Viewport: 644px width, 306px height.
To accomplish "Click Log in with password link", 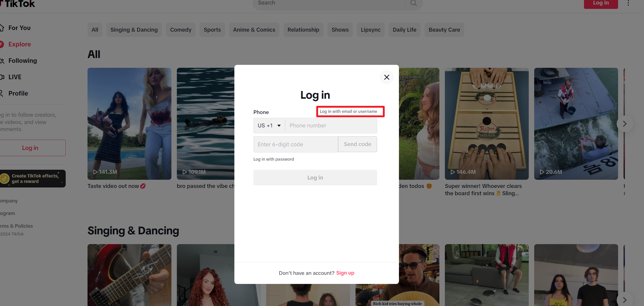I will [273, 159].
